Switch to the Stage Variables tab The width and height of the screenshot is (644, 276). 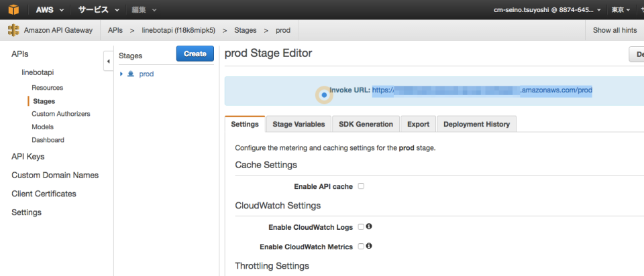[299, 124]
